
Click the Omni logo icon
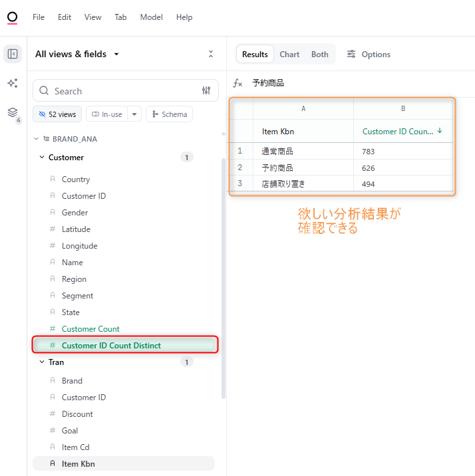[x=12, y=17]
